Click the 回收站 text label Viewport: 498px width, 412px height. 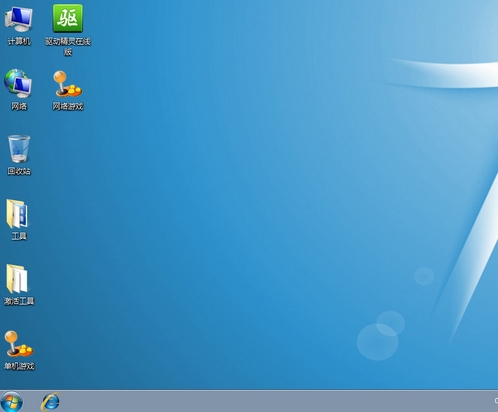coord(19,171)
